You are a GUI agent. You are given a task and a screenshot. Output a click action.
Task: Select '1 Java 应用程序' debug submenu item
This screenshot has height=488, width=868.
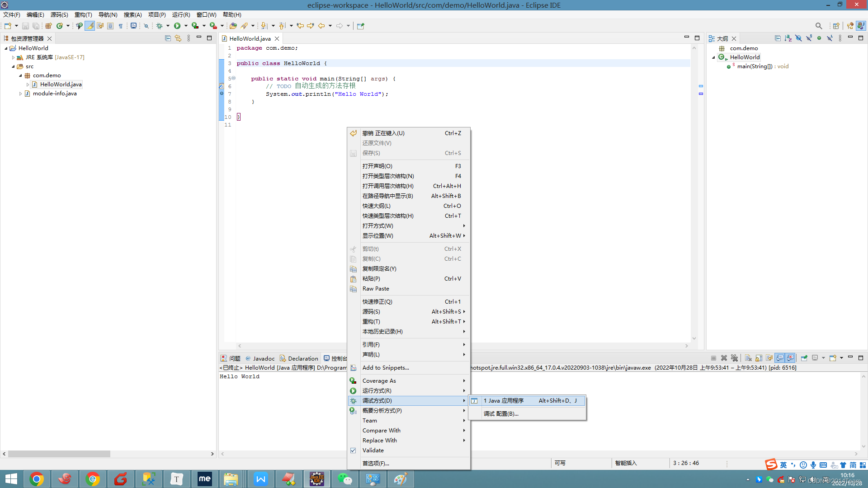point(504,401)
